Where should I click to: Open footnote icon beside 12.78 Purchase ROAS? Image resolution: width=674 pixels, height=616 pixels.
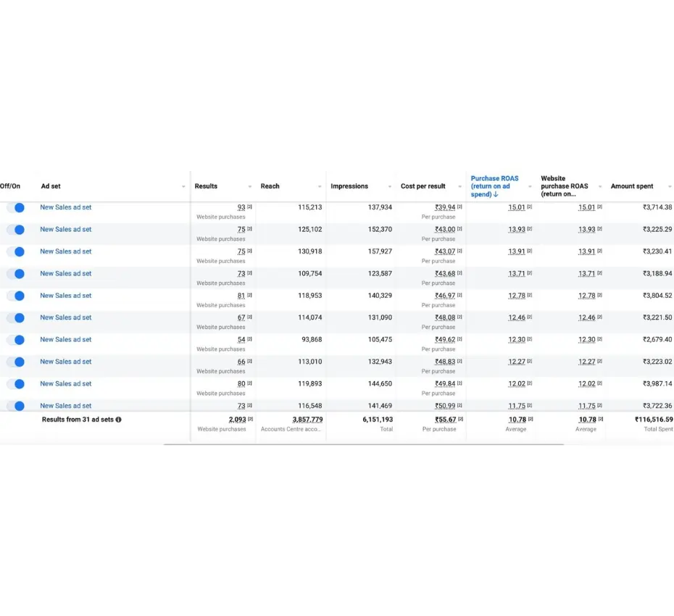(x=530, y=295)
